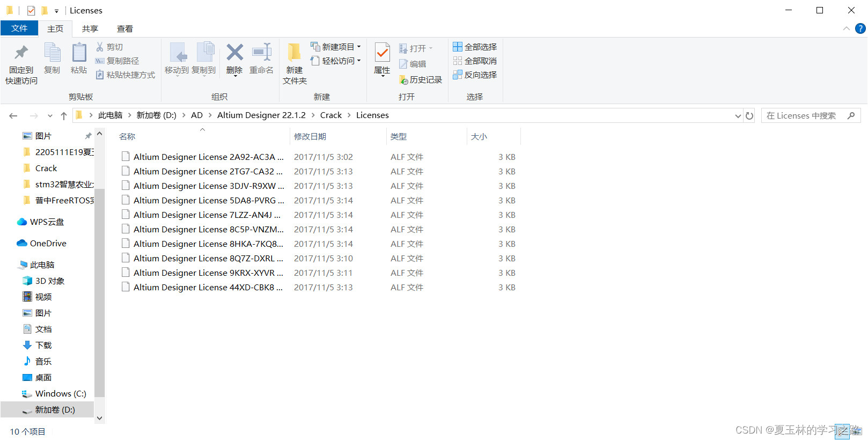Switch to the 共享 (Share) tab
The width and height of the screenshot is (868, 440).
(x=90, y=29)
